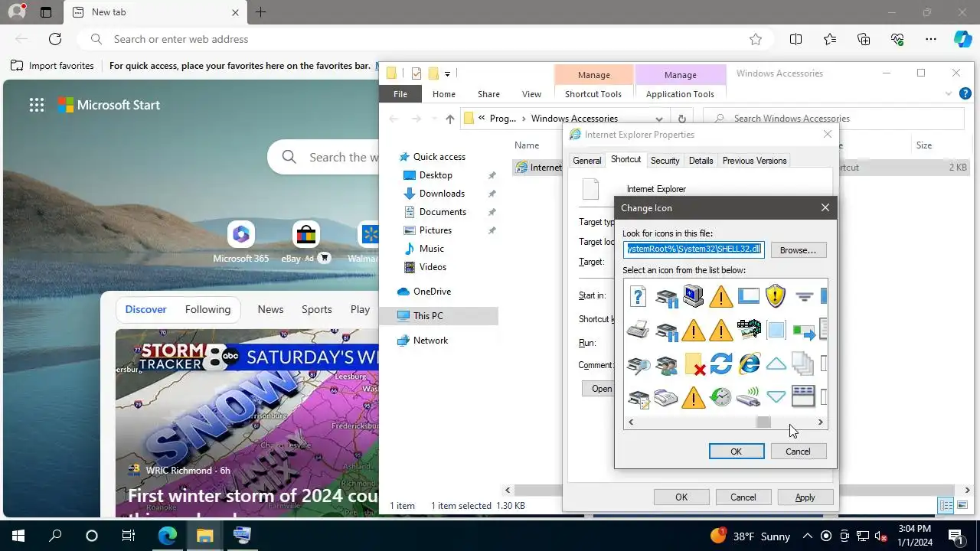980x551 pixels.
Task: Pick the green box with blue arrow icon
Action: point(803,331)
